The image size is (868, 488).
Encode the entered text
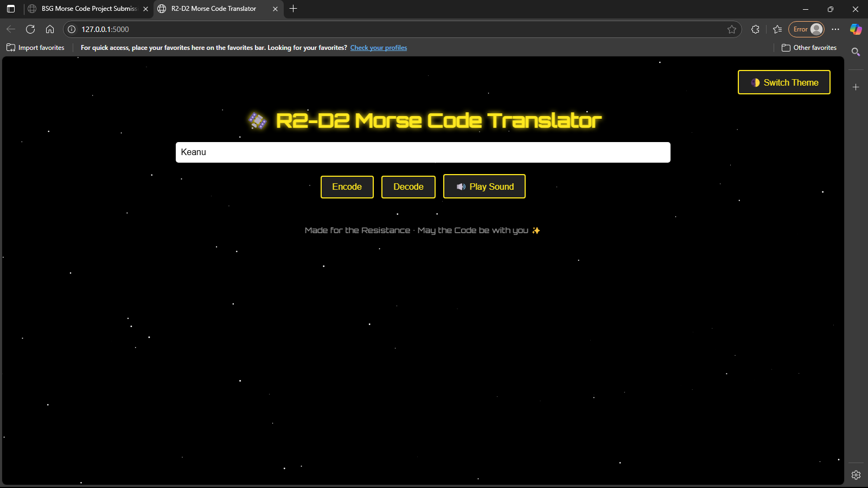click(347, 187)
